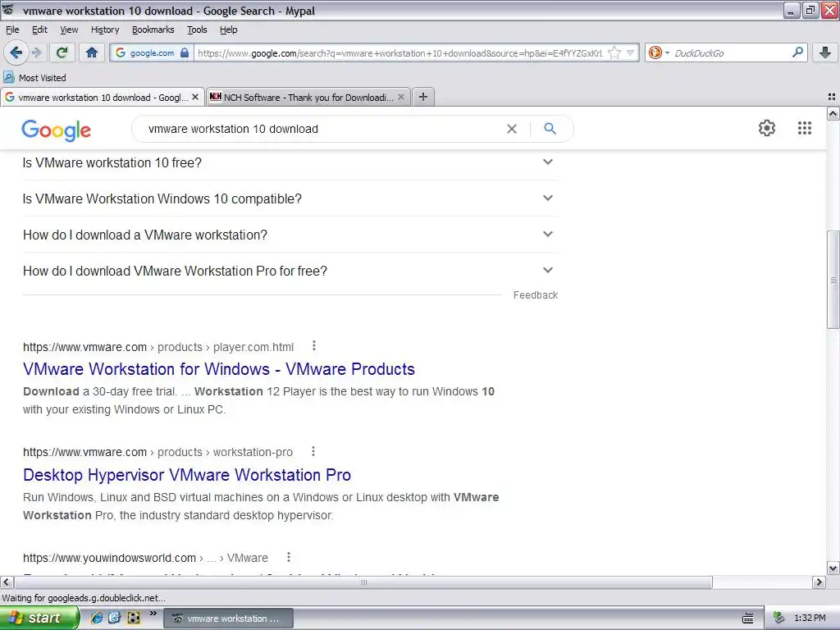The width and height of the screenshot is (840, 630).
Task: Click the DuckDuckGo search field
Action: click(x=729, y=52)
